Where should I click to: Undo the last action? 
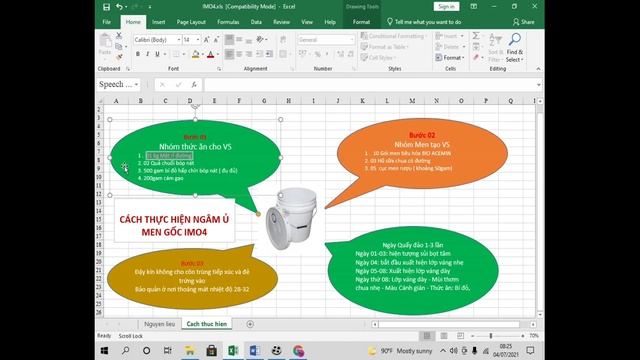click(x=119, y=7)
